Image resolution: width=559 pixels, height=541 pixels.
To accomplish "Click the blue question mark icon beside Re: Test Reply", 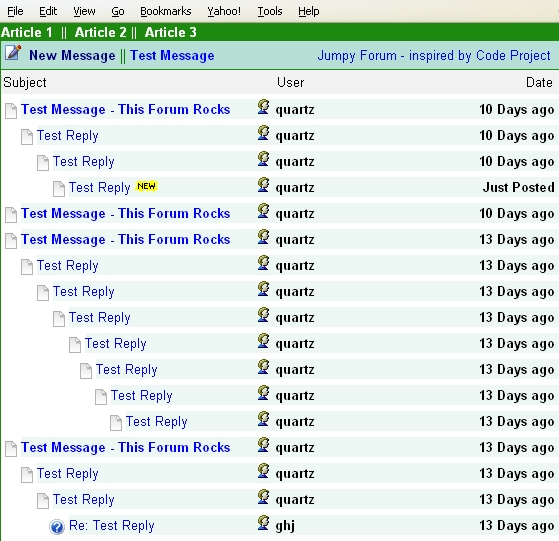I will point(57,527).
